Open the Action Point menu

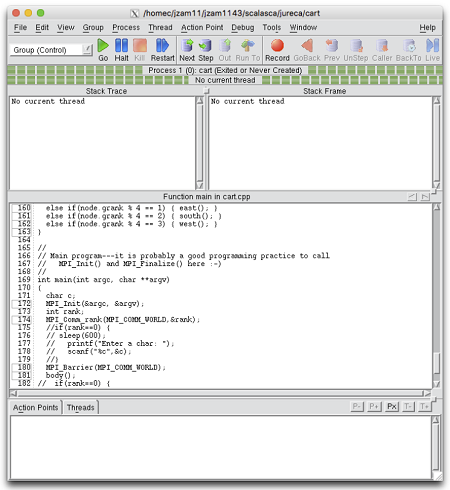[202, 27]
